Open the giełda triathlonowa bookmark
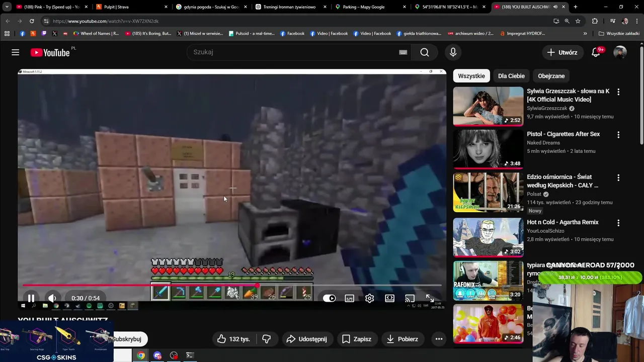Screen dimensions: 644x362 (419, 34)
